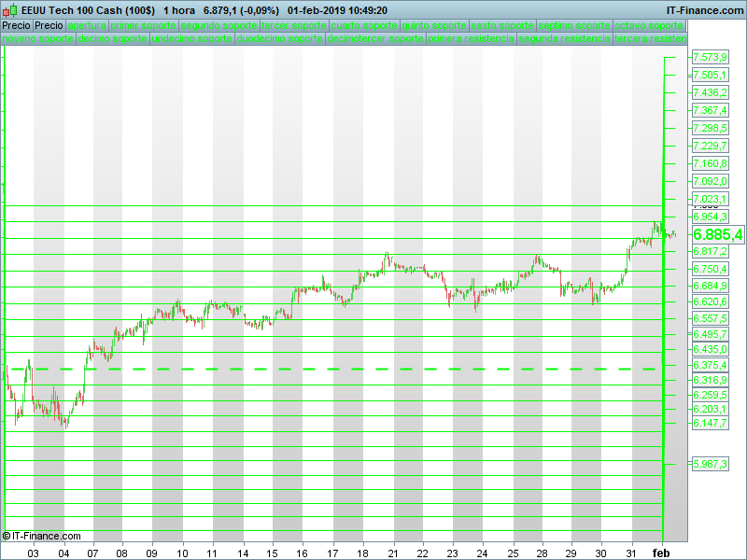Viewport: 747px width, 560px height.
Task: Click the segunda resistencia indicator label
Action: coord(565,39)
